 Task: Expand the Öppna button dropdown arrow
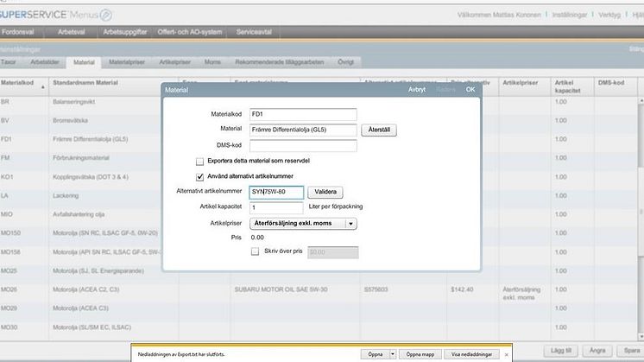pos(392,354)
